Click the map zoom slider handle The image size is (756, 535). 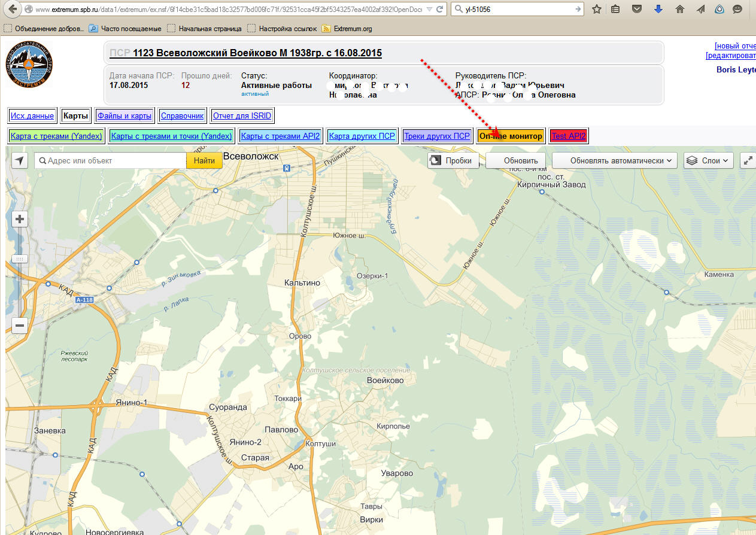tap(20, 259)
